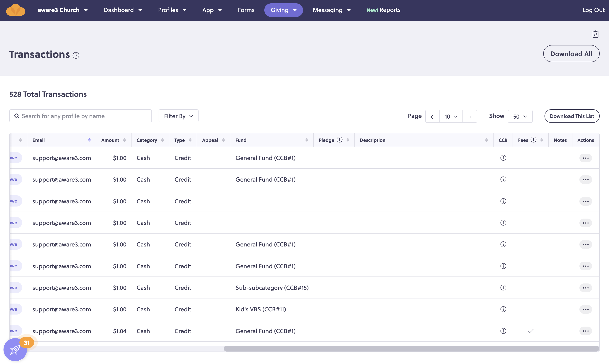
Task: Open actions menu for the $1.04 row
Action: click(586, 331)
